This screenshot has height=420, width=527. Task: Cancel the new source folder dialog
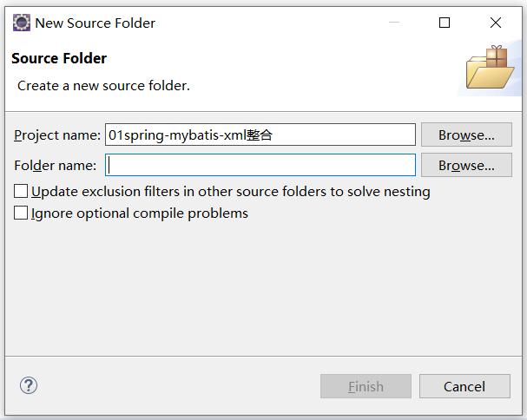[x=464, y=386]
